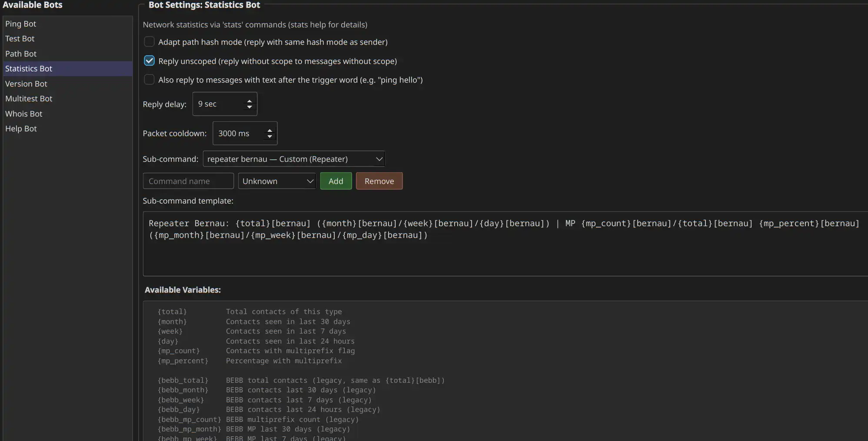Enable Adapt path hash mode checkbox
This screenshot has width=868, height=441.
[149, 42]
